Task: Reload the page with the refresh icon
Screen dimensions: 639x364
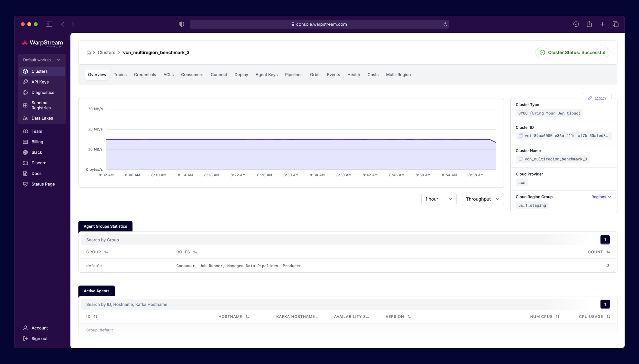Action: point(445,24)
